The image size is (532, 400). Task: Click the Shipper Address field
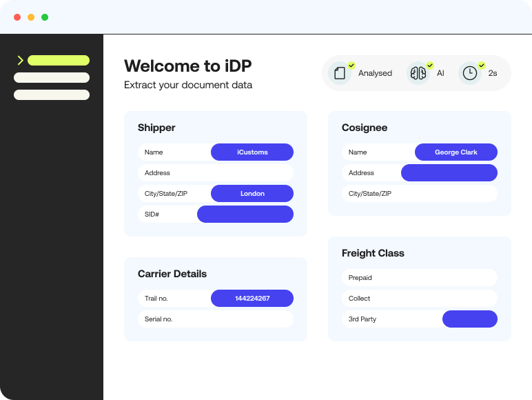pyautogui.click(x=216, y=173)
